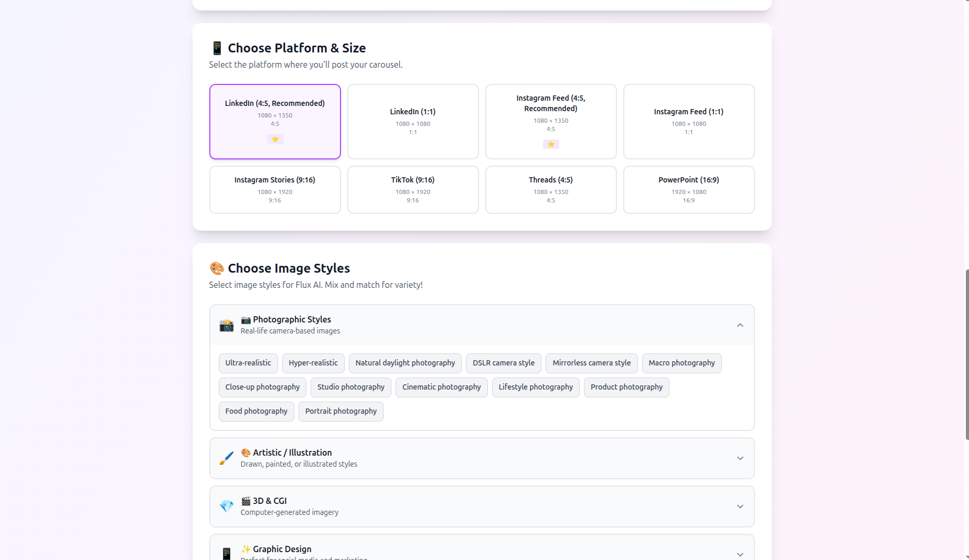
Task: Expand 3D & CGI chevron arrow
Action: 740,507
